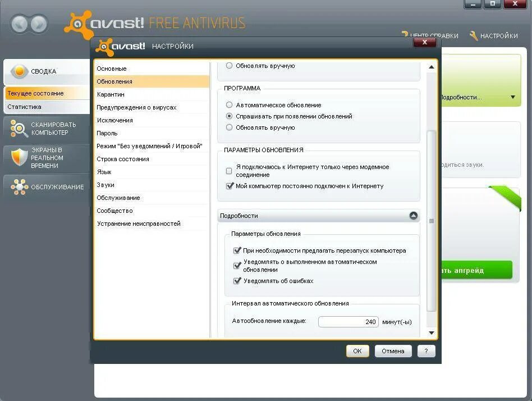Toggle Мой компьютер постоянно подключен checkbox
Viewport: 532px width, 401px height.
tap(230, 186)
